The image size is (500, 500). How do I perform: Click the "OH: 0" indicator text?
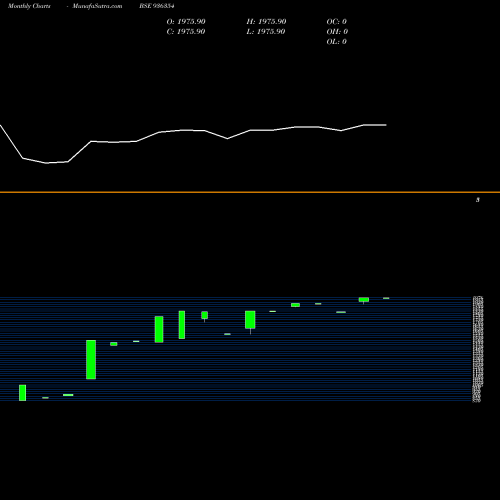[337, 32]
